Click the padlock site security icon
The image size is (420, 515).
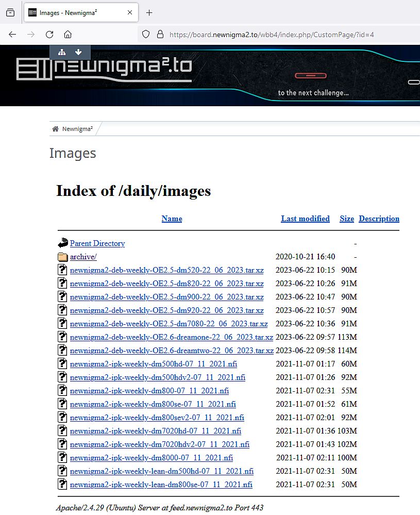160,35
